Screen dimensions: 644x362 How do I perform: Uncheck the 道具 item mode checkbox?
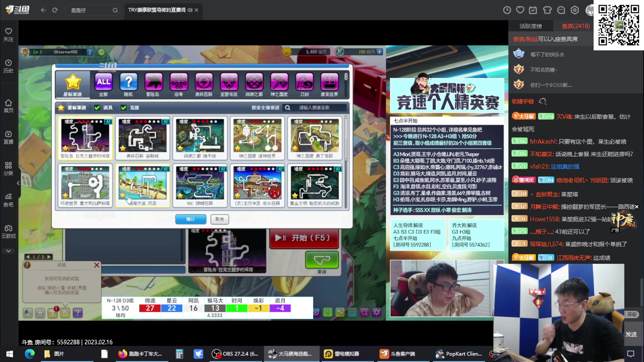click(x=97, y=108)
